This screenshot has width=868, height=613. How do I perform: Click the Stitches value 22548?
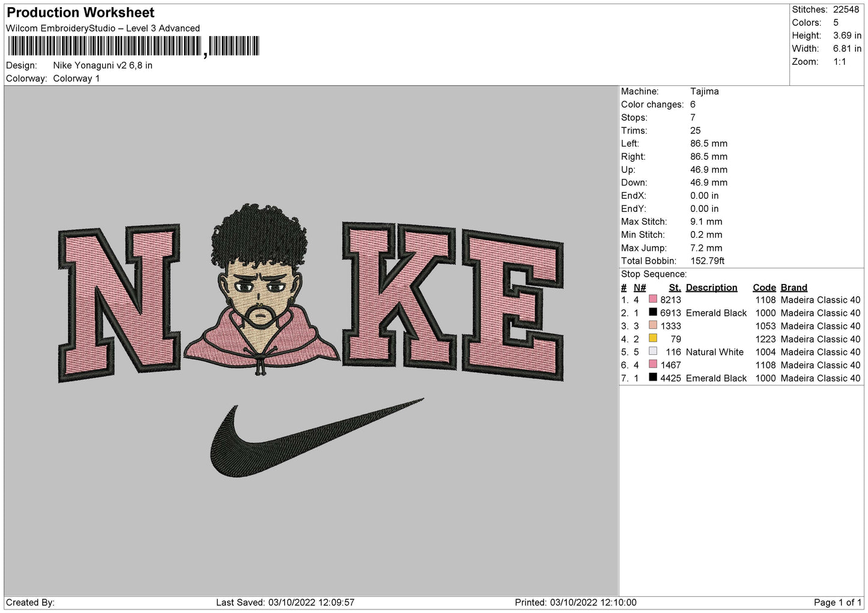coord(846,10)
